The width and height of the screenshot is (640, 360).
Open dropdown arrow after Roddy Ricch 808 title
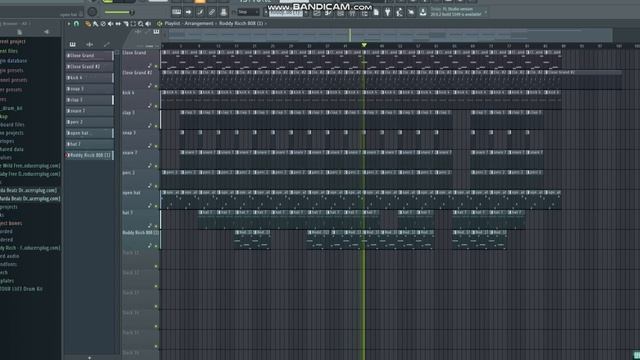click(x=266, y=24)
